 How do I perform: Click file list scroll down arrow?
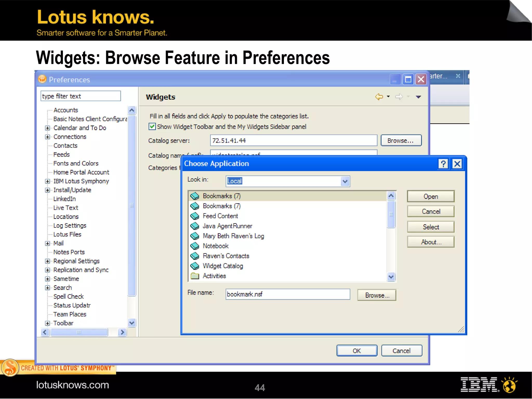click(x=391, y=277)
